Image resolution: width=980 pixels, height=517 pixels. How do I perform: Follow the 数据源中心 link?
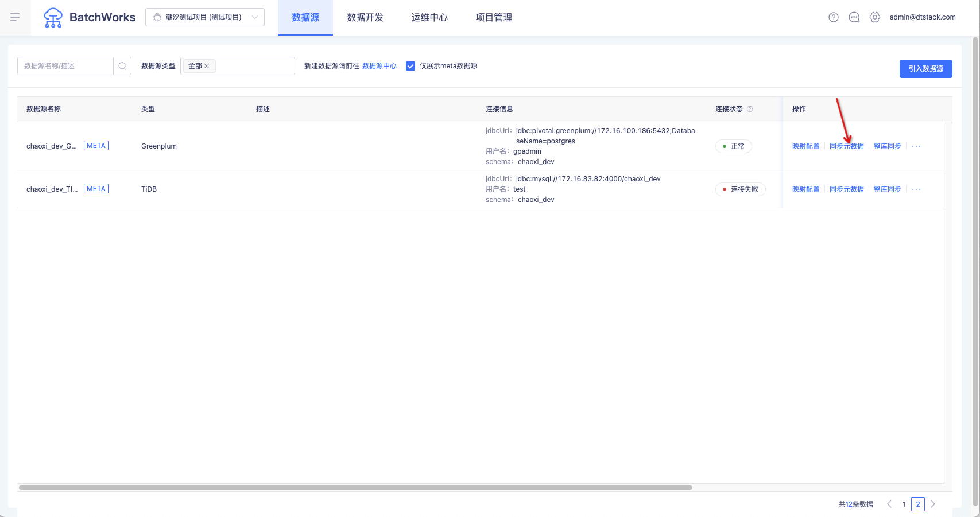coord(379,66)
